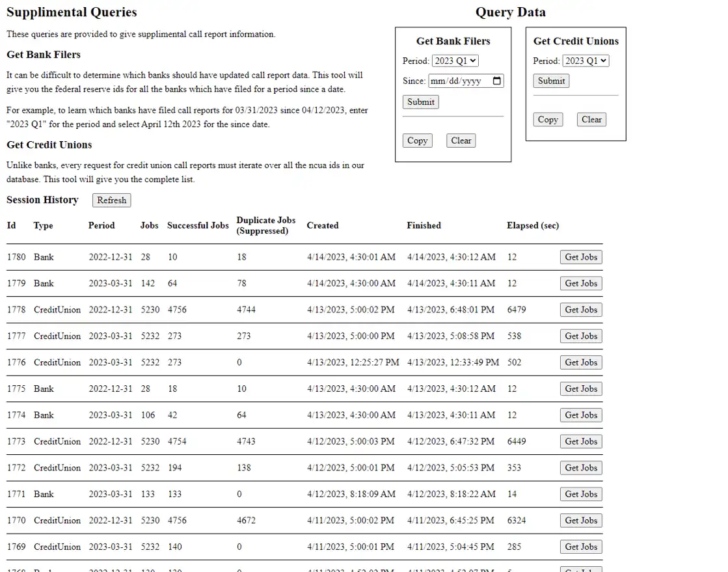Screen dimensions: 728x572
Task: Click duplicate jobs value 4672
Action: click(246, 521)
